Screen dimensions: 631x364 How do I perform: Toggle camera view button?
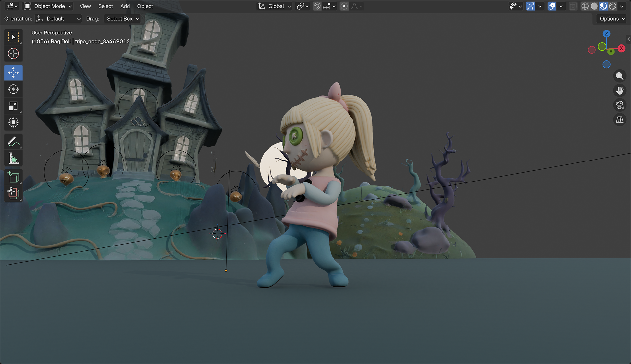[x=619, y=105]
